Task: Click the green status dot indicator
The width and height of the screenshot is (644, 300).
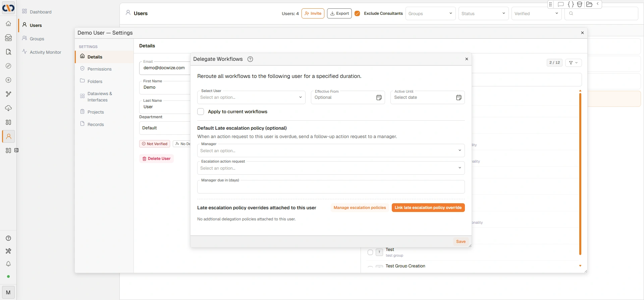Action: 8,276
